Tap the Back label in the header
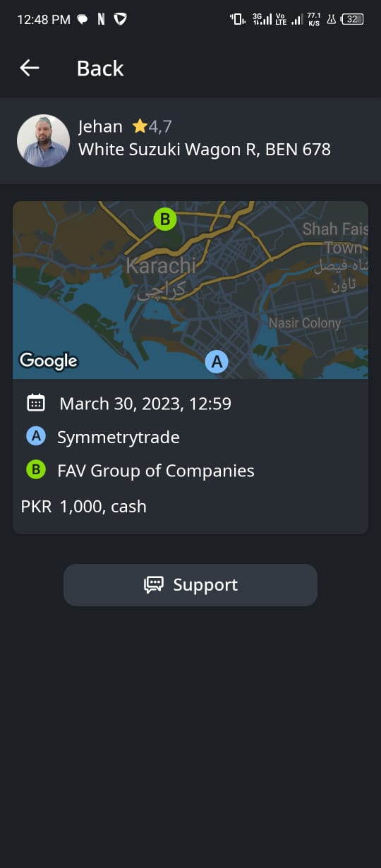381x868 pixels. 100,68
